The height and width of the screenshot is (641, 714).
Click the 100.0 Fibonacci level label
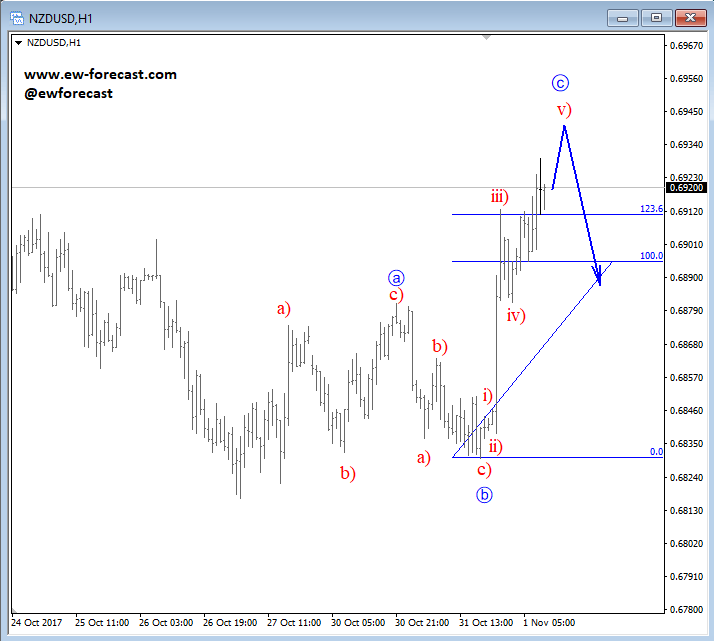tap(651, 256)
